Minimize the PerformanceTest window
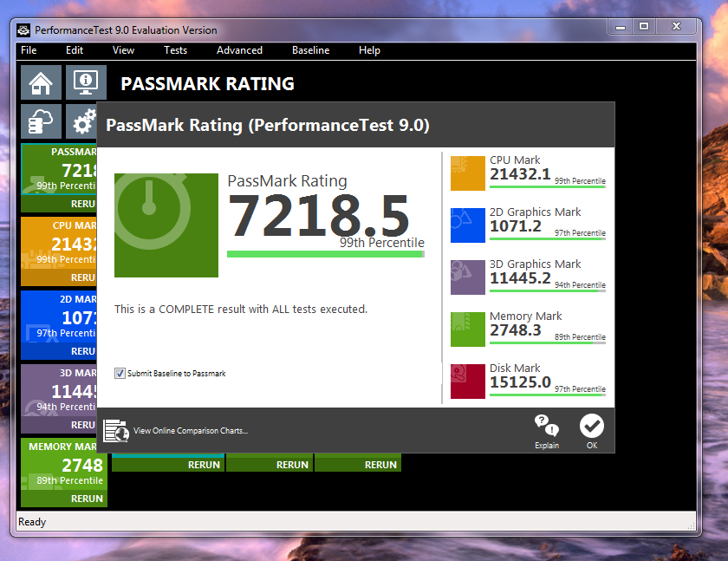Image resolution: width=728 pixels, height=561 pixels. [621, 27]
